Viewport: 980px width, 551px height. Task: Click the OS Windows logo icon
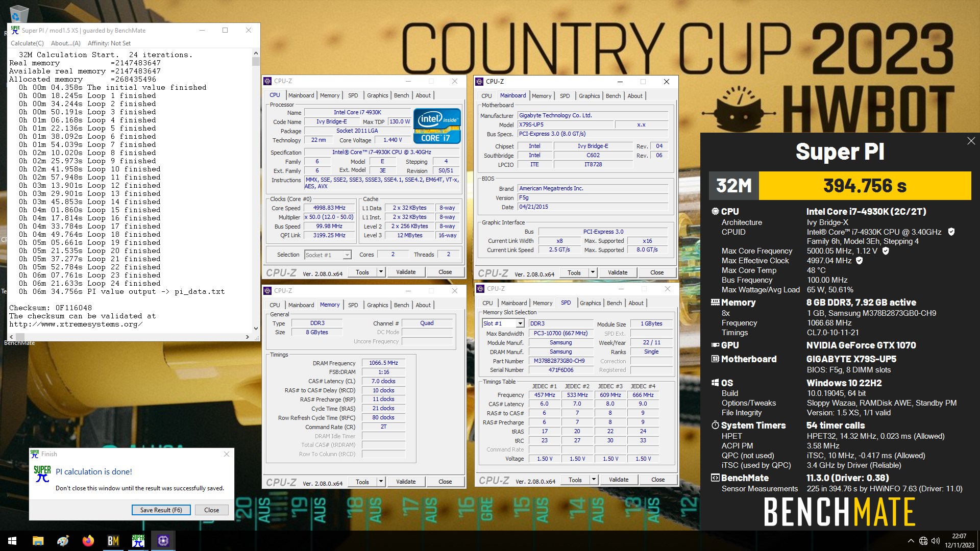point(715,383)
